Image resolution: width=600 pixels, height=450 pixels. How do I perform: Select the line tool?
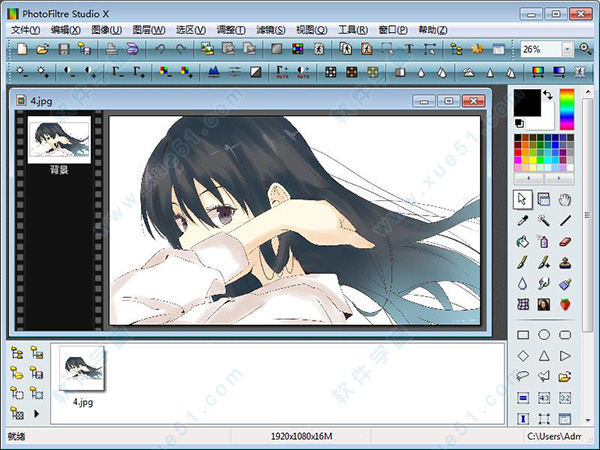click(x=565, y=220)
